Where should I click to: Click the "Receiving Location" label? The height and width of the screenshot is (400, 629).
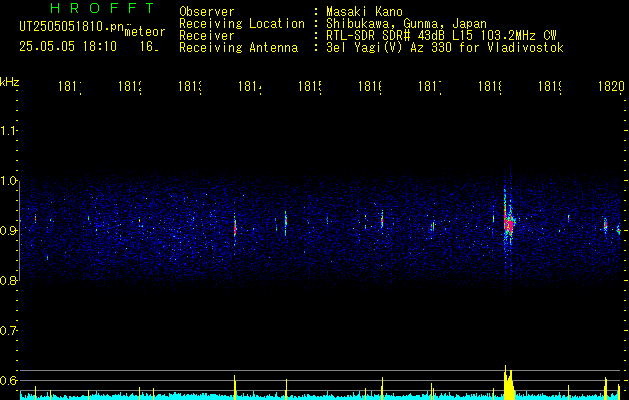[x=242, y=24]
